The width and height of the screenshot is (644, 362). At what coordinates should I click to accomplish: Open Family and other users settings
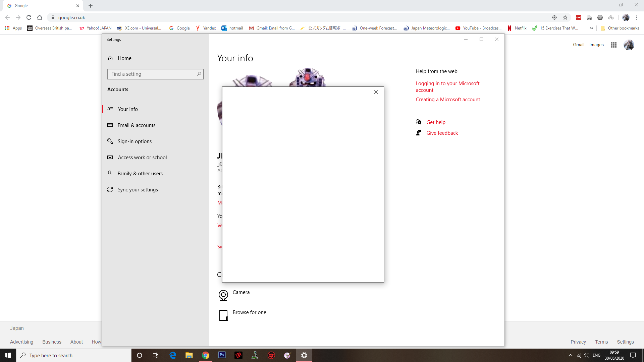coord(140,173)
